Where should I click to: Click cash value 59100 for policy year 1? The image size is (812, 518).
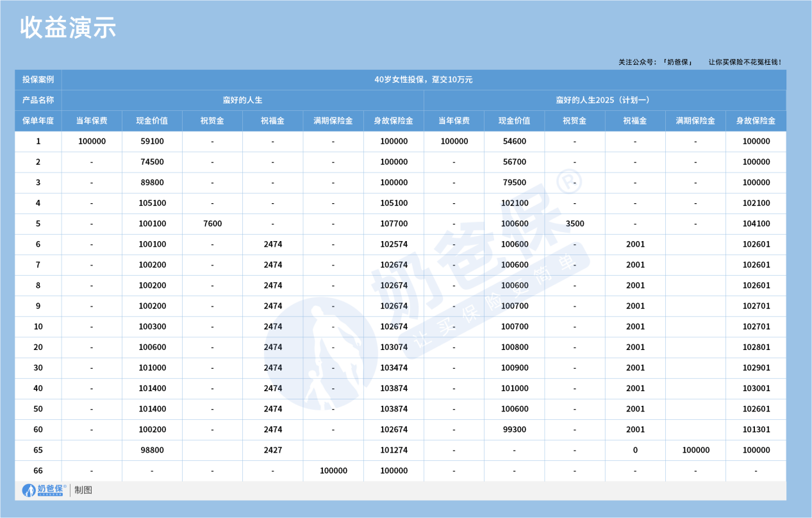[x=151, y=141]
